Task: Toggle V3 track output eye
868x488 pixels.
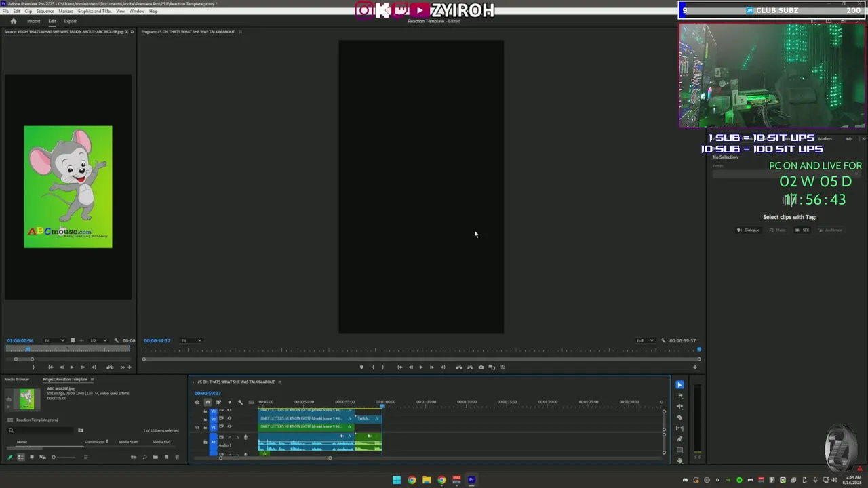Action: pos(229,410)
